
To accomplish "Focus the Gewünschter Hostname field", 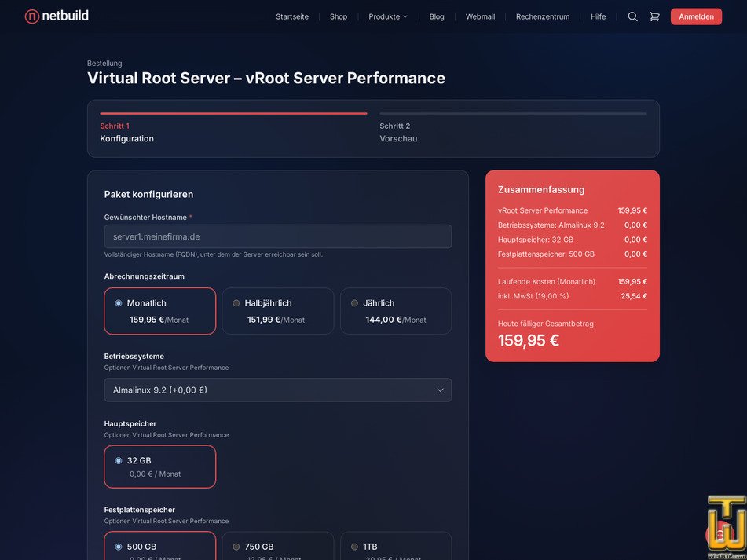I will [278, 236].
